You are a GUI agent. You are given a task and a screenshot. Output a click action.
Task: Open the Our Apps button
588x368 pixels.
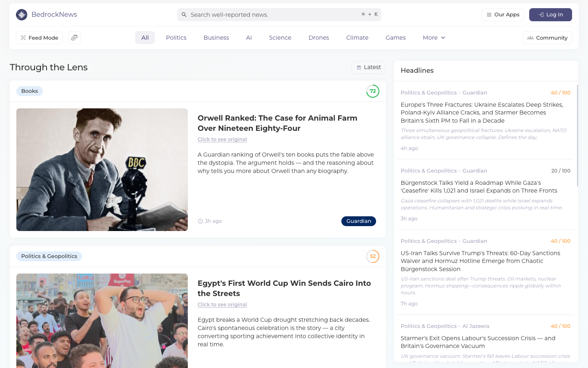coord(503,15)
